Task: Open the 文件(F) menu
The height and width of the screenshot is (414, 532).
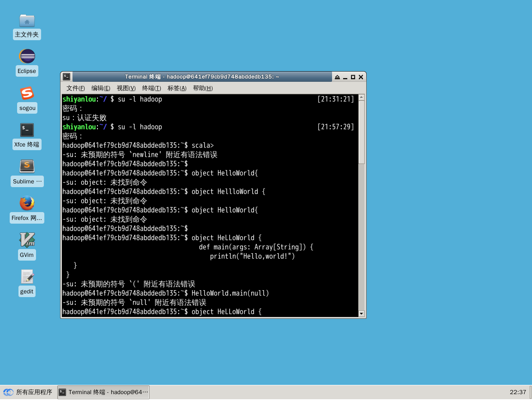Action: pos(75,88)
